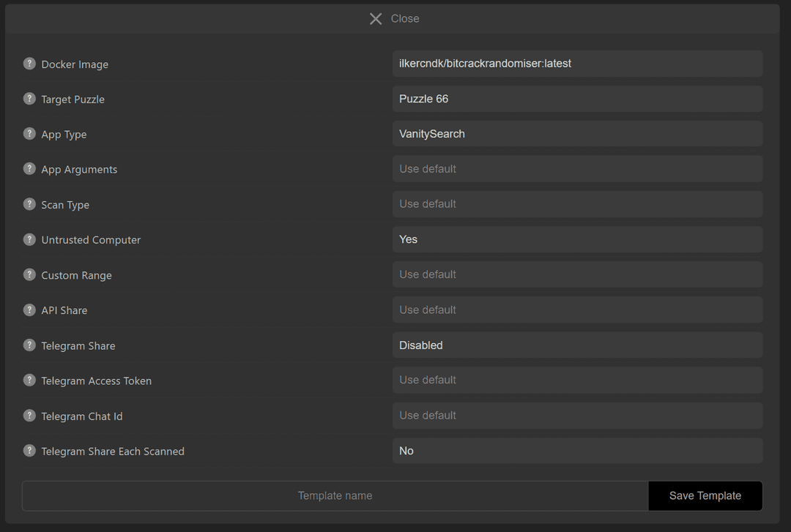Viewport: 791px width, 532px height.
Task: Click the X icon to close dialog
Action: click(x=376, y=19)
